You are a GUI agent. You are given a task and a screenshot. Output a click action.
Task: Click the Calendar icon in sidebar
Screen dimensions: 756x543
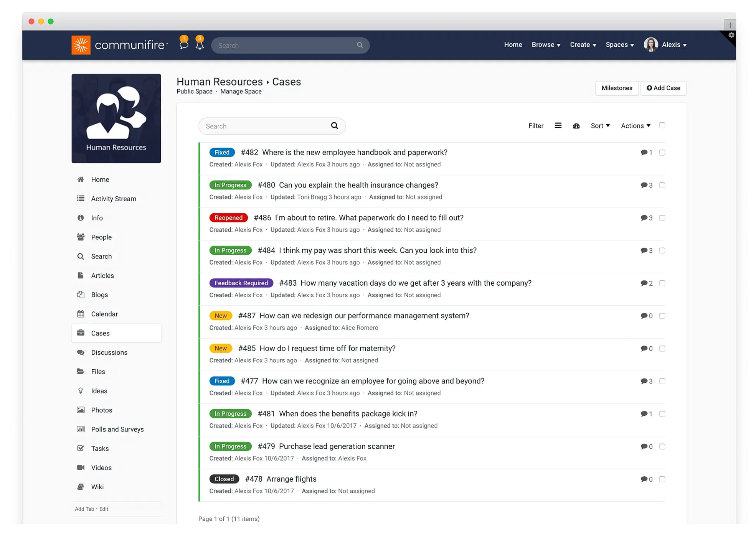(81, 314)
